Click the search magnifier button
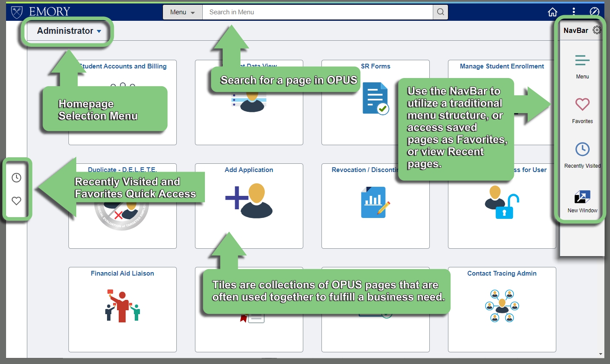This screenshot has width=610, height=364. click(x=440, y=12)
